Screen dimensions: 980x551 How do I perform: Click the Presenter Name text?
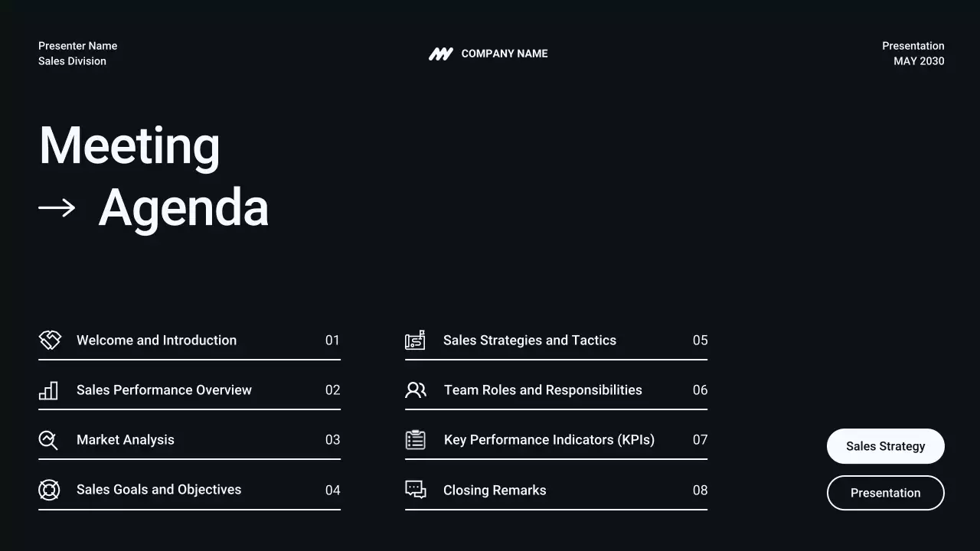point(77,46)
